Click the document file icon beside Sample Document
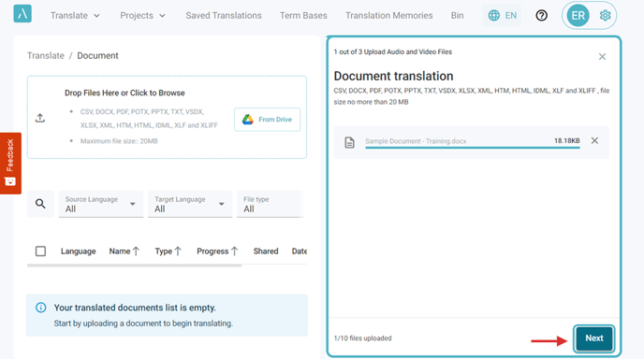The width and height of the screenshot is (644, 359). 349,142
